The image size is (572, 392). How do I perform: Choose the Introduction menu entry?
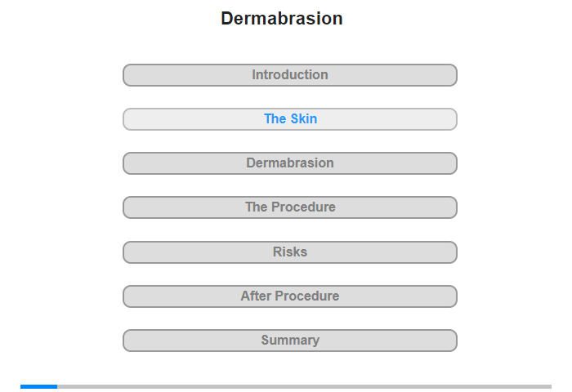click(x=289, y=75)
